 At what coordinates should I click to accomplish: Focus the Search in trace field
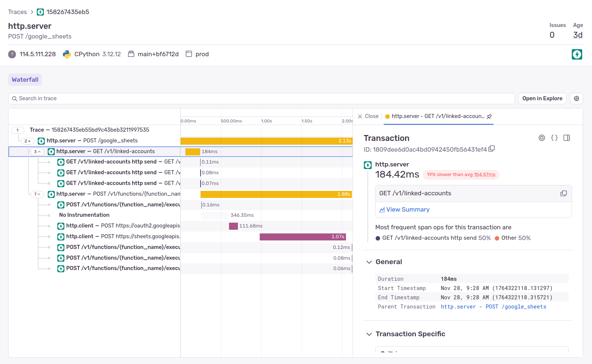point(259,98)
